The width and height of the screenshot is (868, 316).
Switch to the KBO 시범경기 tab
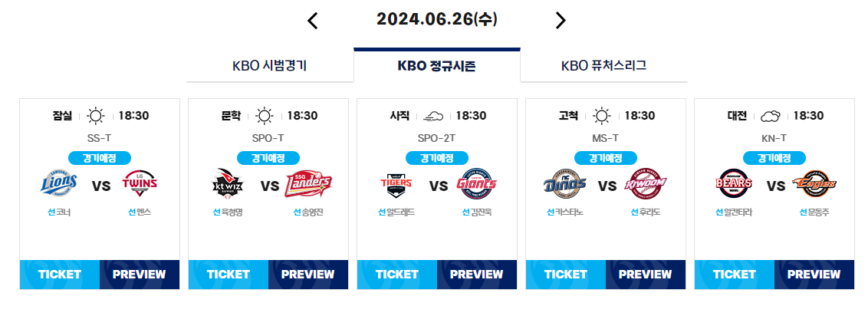(270, 66)
